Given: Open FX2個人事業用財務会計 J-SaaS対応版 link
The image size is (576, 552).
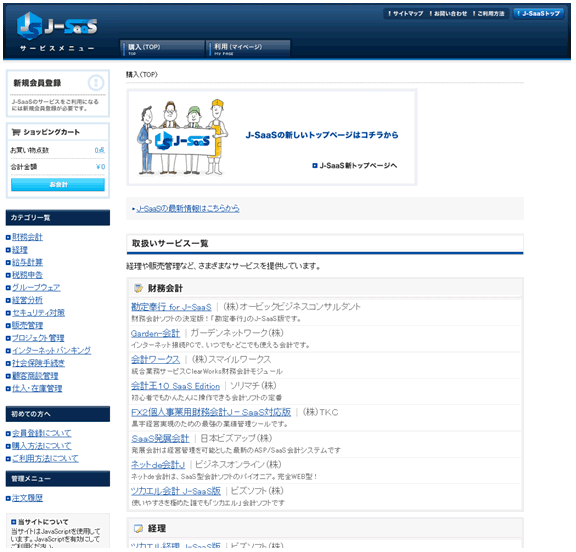Looking at the screenshot, I should [211, 412].
